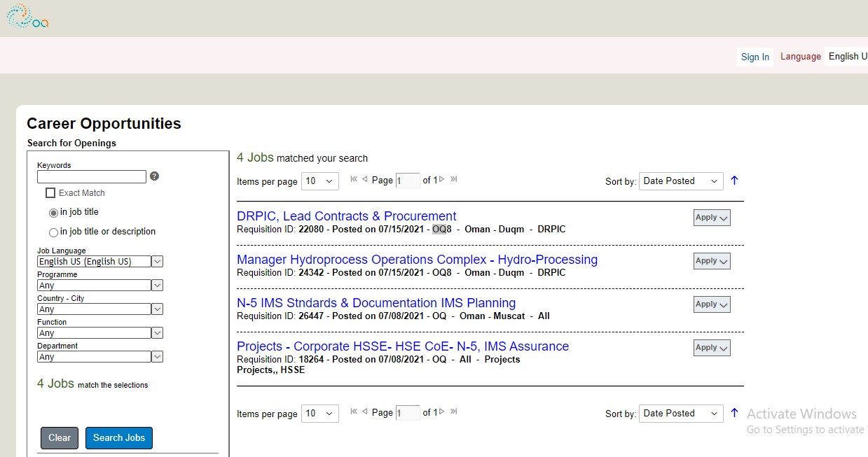Click the 'Career Opportunities' heading

104,124
